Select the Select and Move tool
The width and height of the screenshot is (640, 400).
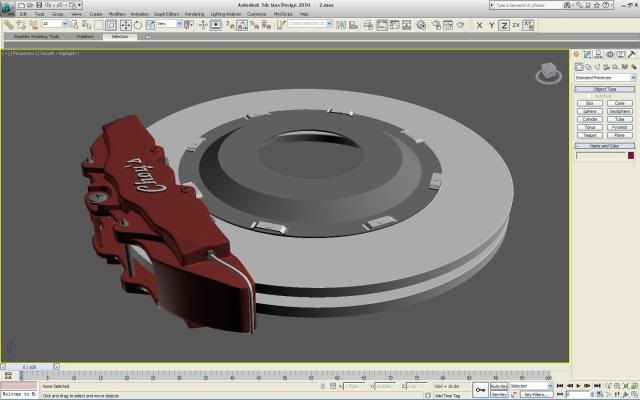tap(126, 25)
